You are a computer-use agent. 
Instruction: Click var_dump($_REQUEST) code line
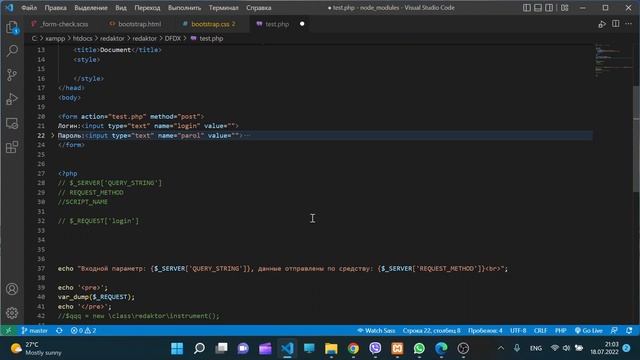pyautogui.click(x=96, y=297)
